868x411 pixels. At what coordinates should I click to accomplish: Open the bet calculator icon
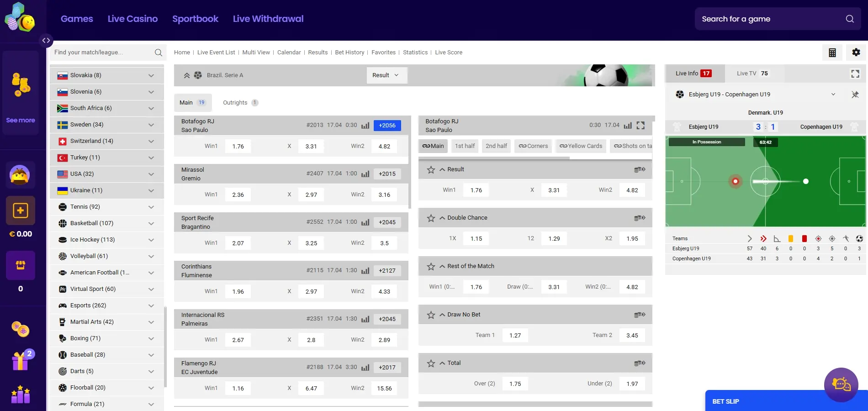tap(832, 52)
